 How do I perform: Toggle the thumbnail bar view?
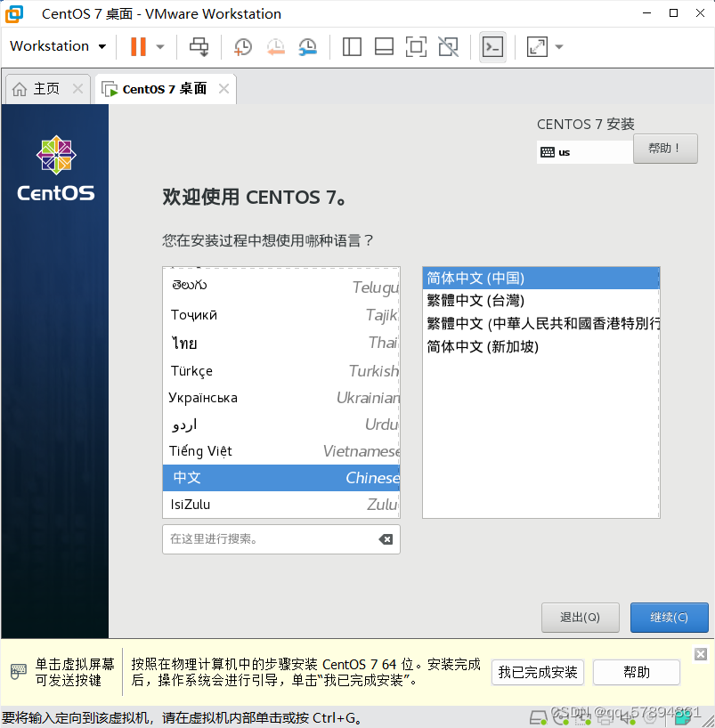coord(384,46)
